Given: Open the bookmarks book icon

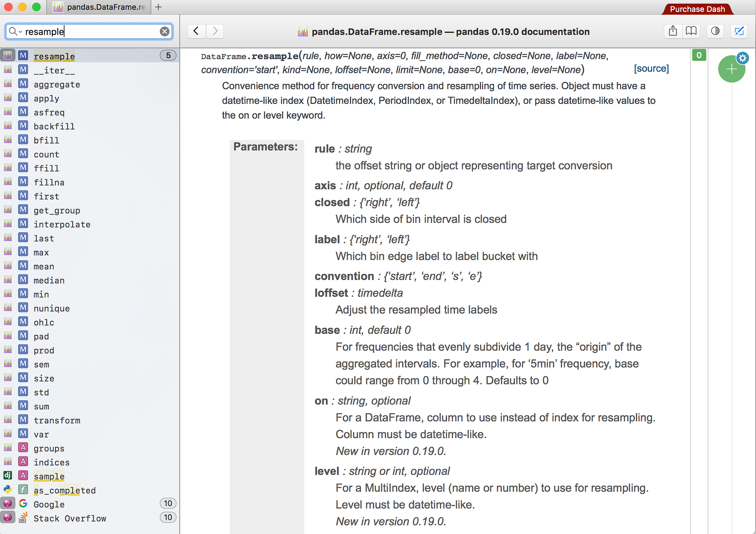Looking at the screenshot, I should [691, 31].
